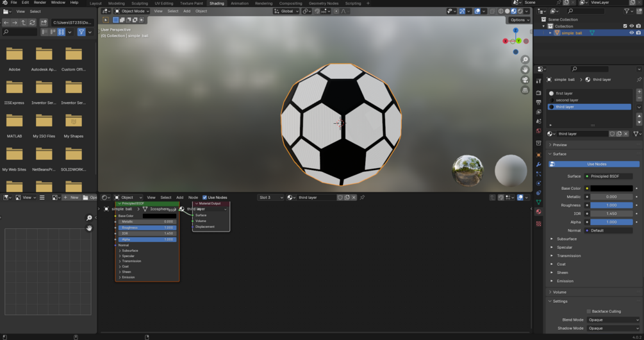Toggle viewport gizmos button
The height and width of the screenshot is (340, 644).
[462, 11]
